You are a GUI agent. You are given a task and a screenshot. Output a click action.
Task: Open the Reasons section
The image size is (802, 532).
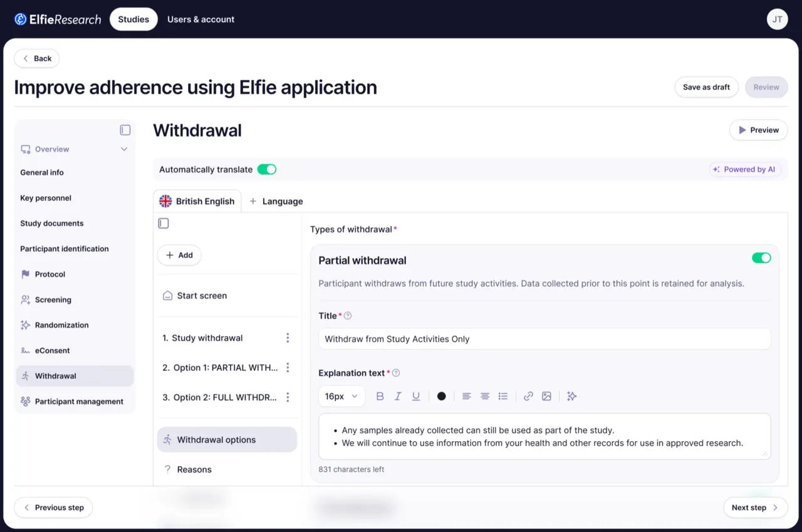[227, 469]
